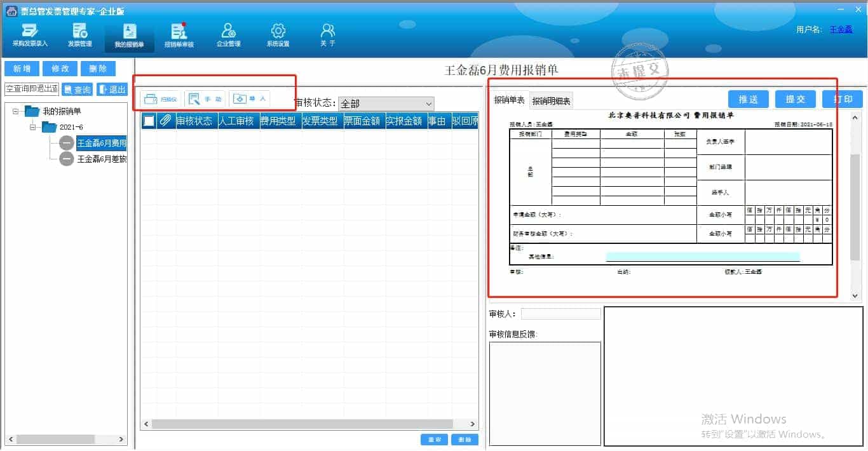The image size is (868, 451).
Task: Click the large blank preview box at bottom right
Action: click(733, 377)
